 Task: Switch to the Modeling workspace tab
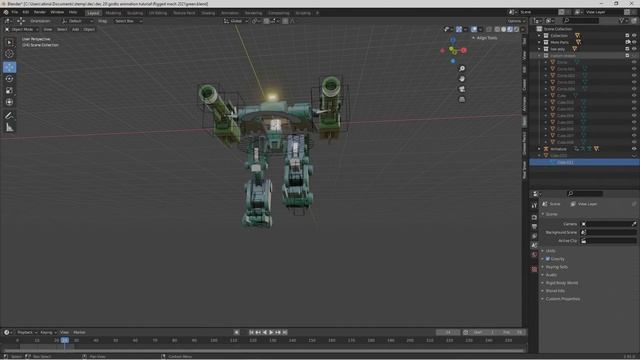point(113,13)
